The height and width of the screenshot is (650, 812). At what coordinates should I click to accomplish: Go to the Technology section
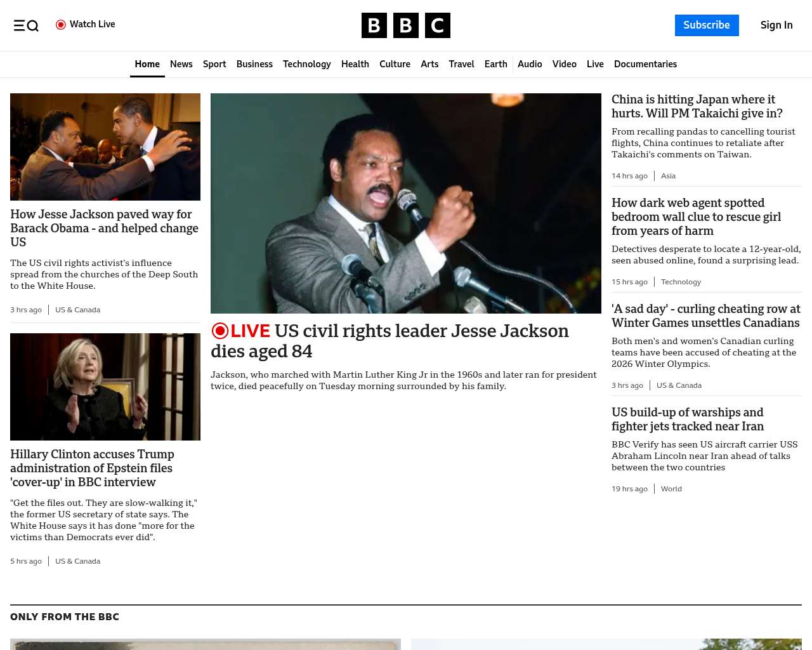pyautogui.click(x=306, y=64)
